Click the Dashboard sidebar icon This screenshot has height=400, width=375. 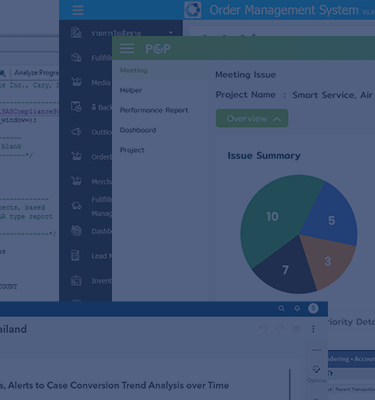[x=76, y=231]
